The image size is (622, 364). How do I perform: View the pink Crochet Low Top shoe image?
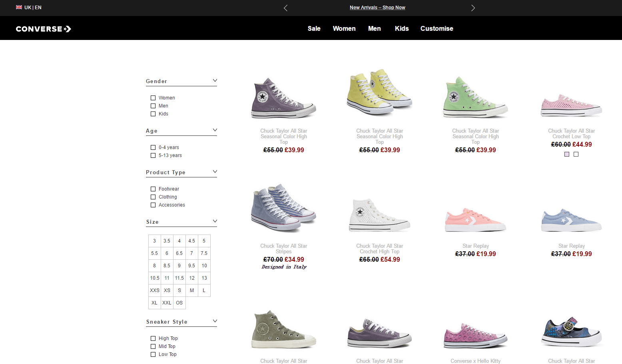click(x=572, y=105)
